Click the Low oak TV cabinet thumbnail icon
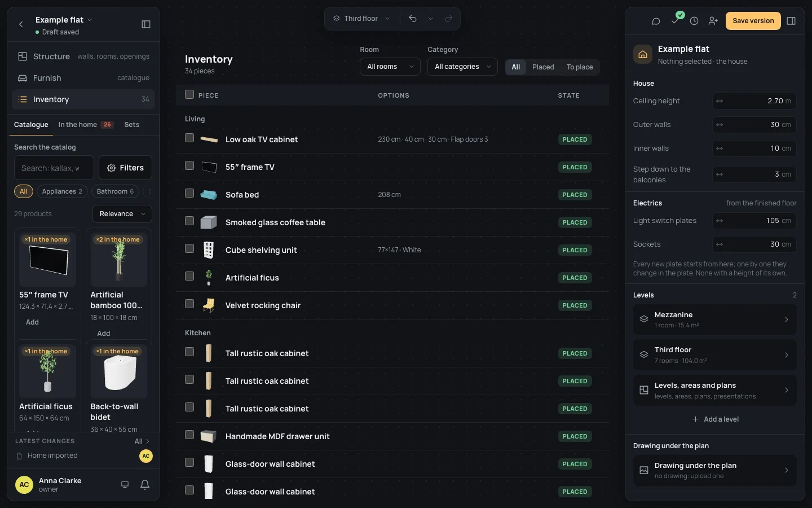Viewport: 812px width, 508px height. pos(209,139)
